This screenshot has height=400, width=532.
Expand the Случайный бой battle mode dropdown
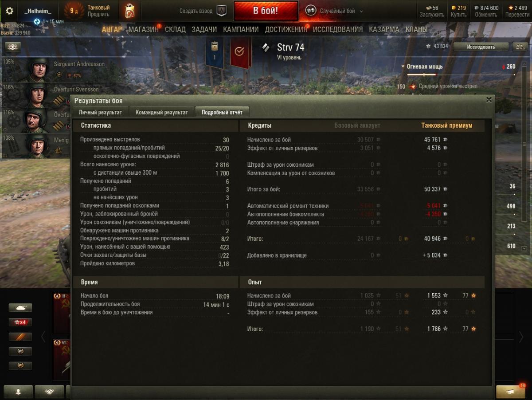coord(335,11)
